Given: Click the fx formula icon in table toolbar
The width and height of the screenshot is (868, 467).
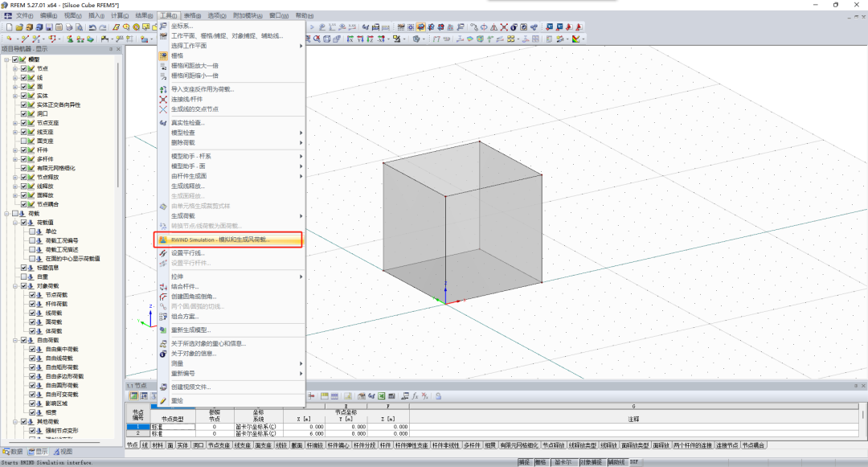Looking at the screenshot, I should (415, 396).
